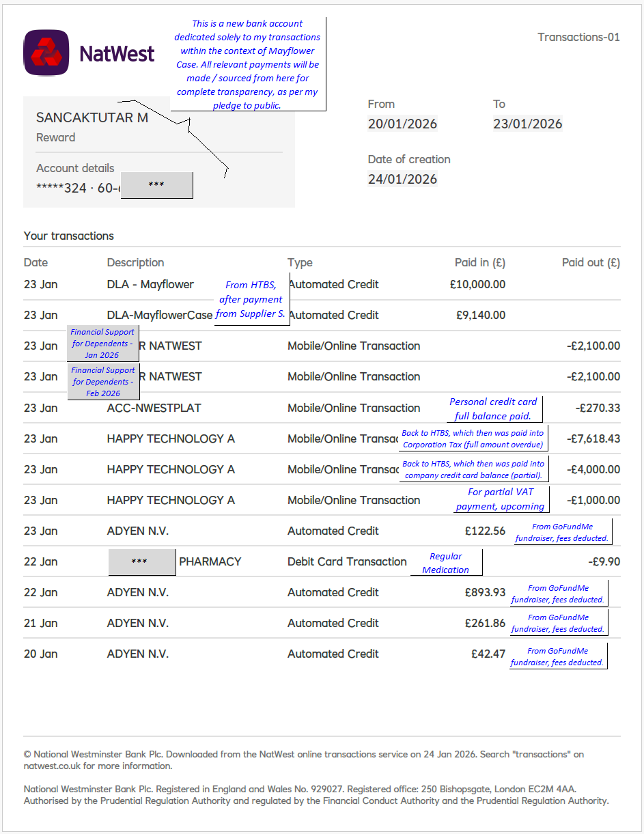
Task: Click the Your transactions heading
Action: point(69,236)
